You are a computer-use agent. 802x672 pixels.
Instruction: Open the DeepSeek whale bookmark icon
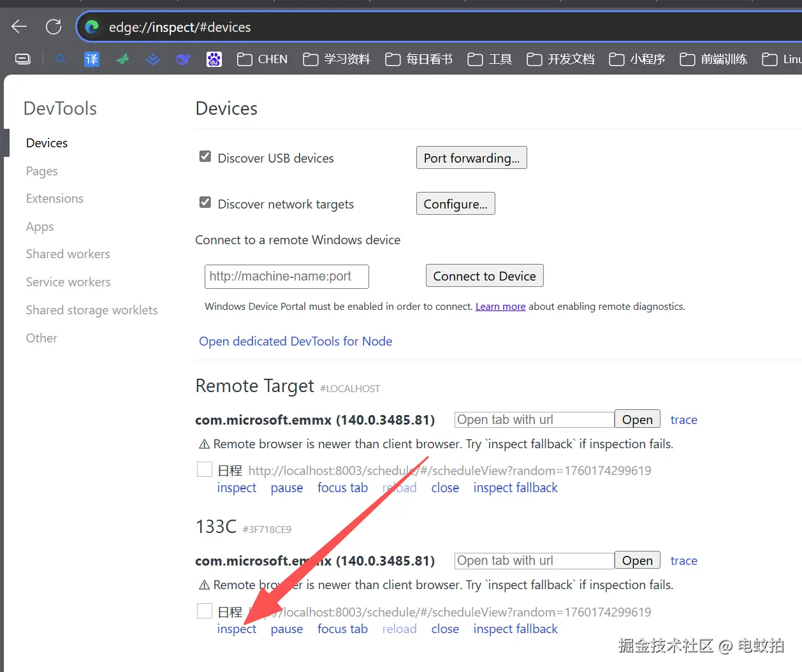pos(184,59)
